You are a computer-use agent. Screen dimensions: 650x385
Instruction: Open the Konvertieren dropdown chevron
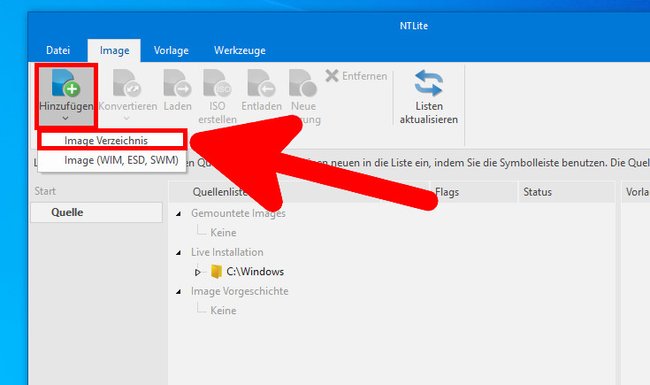[x=127, y=119]
